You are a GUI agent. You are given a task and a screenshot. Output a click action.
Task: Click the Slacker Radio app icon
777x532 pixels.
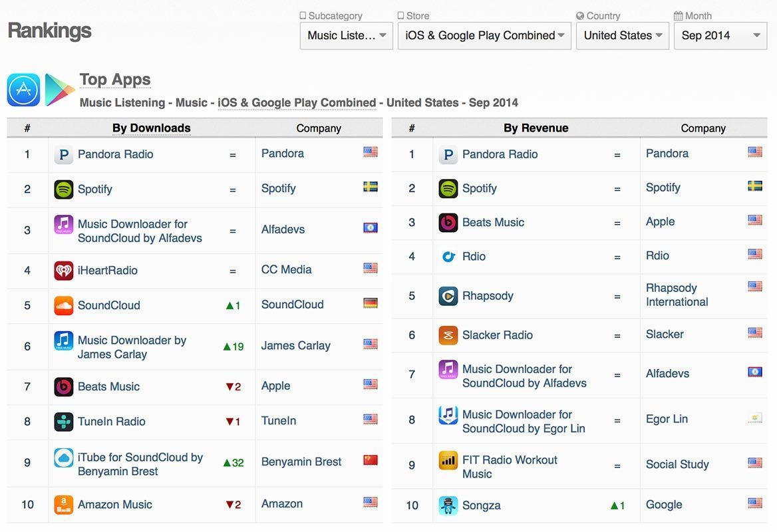pos(448,335)
